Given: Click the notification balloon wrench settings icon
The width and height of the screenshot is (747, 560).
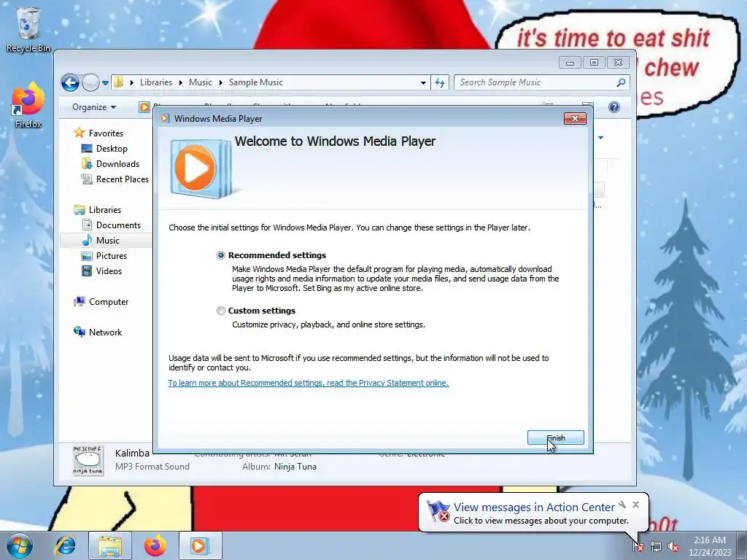Looking at the screenshot, I should [x=622, y=505].
